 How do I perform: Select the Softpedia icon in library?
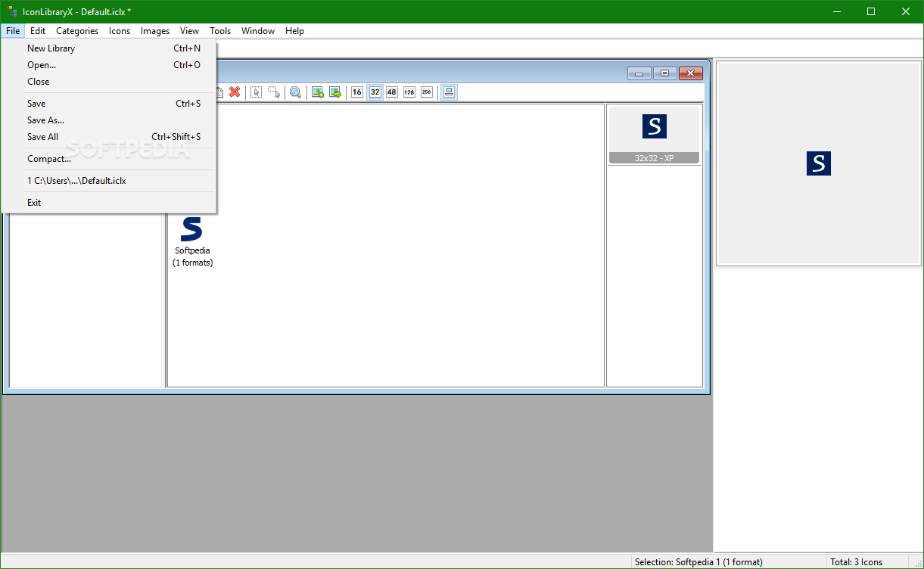[192, 229]
